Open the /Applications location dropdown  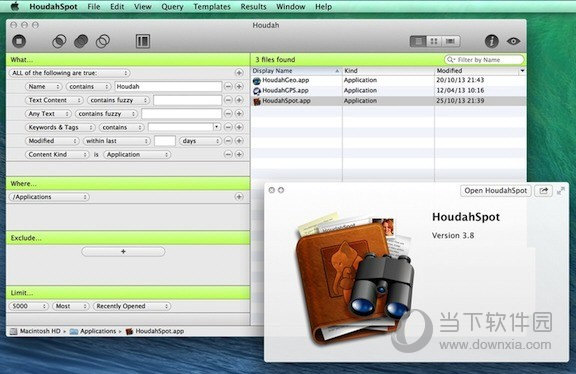click(49, 197)
